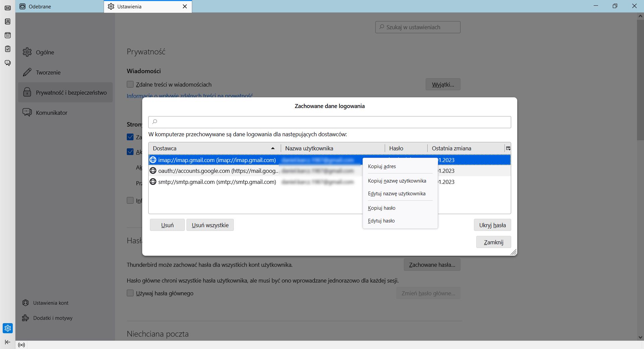Click Zamknij to close the dialog
644x349 pixels.
pyautogui.click(x=494, y=242)
